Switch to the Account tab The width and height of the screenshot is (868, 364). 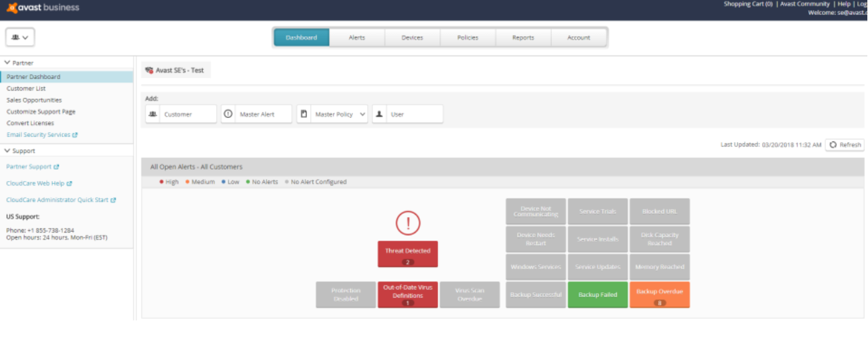click(x=579, y=38)
